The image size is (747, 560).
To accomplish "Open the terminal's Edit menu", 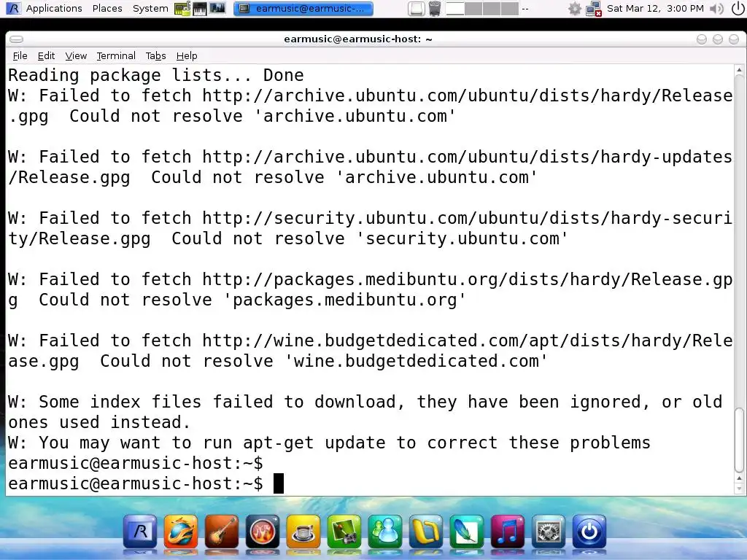I will click(x=46, y=55).
